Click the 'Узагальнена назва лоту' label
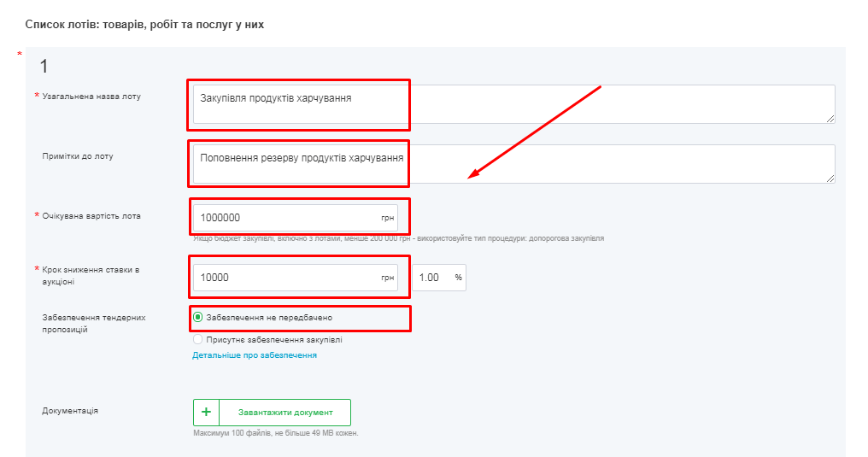The width and height of the screenshot is (868, 457). pyautogui.click(x=91, y=97)
